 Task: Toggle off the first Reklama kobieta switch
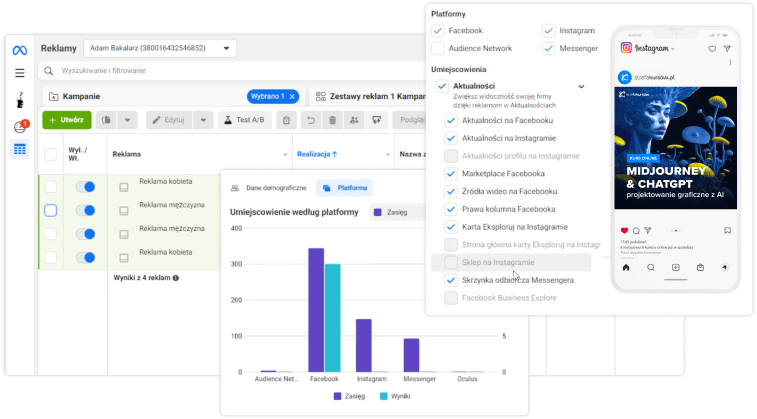tap(85, 187)
